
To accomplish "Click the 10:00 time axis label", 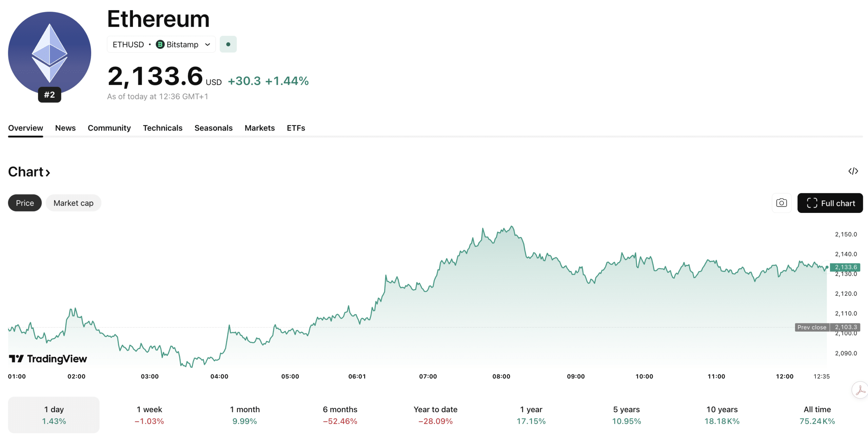I will 644,376.
